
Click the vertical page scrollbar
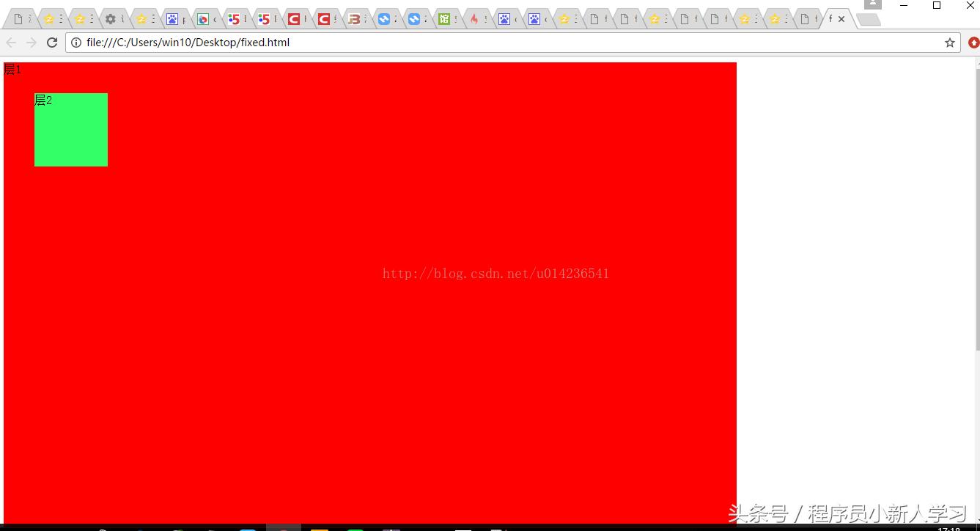977,293
